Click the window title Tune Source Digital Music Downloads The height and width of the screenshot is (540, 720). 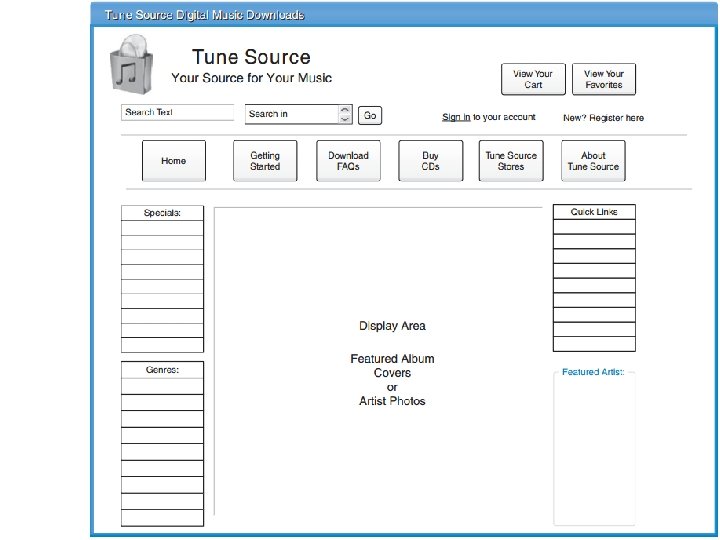point(204,15)
